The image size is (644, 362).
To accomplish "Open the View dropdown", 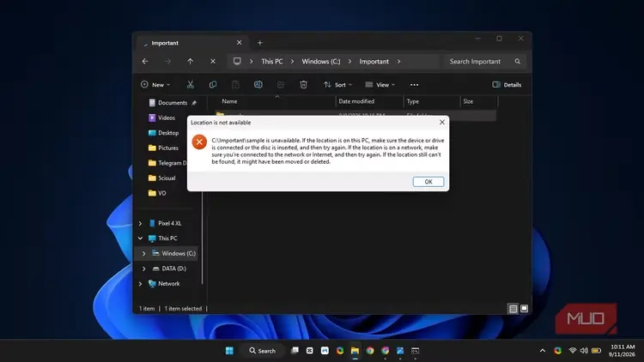I will (x=380, y=85).
